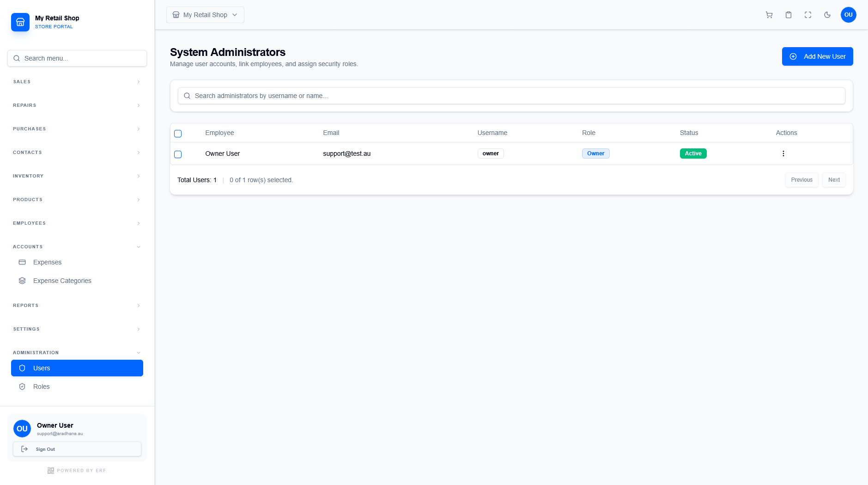Viewport: 868px width, 485px height.
Task: Click the Roles icon under Administration
Action: coord(22,387)
